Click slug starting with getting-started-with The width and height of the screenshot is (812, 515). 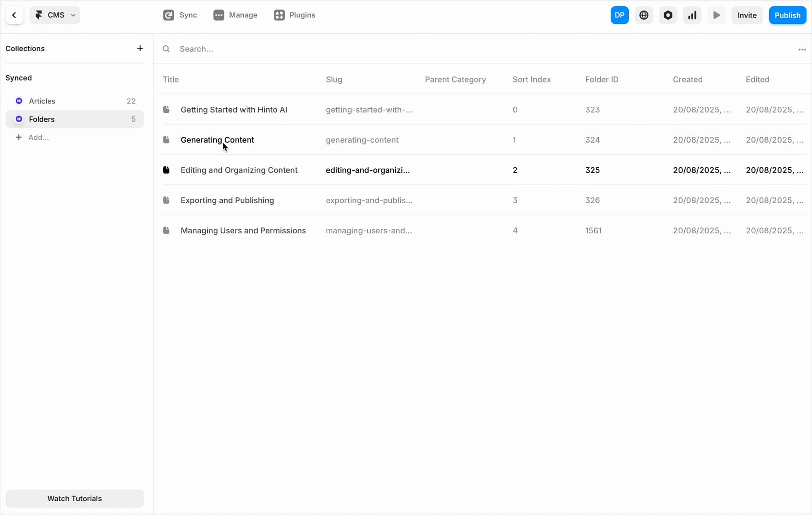coord(369,110)
